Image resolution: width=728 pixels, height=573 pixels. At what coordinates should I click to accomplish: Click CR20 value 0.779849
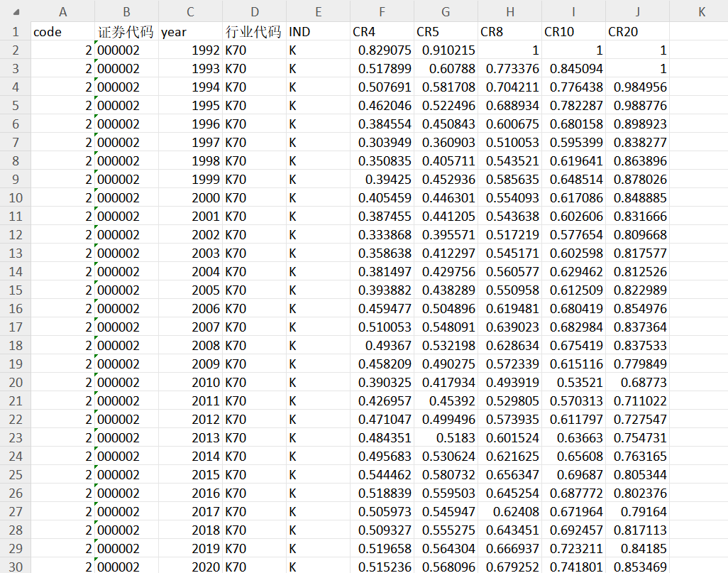coord(637,364)
